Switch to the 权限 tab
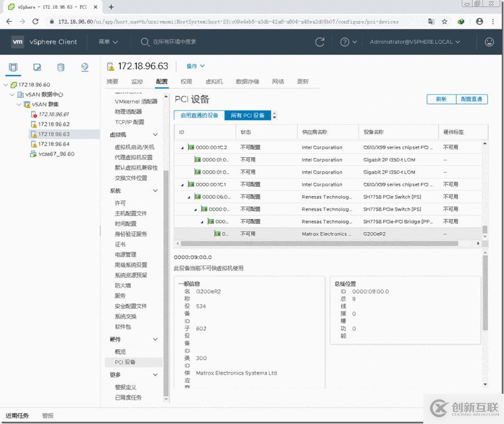This screenshot has height=424, width=504. click(187, 81)
